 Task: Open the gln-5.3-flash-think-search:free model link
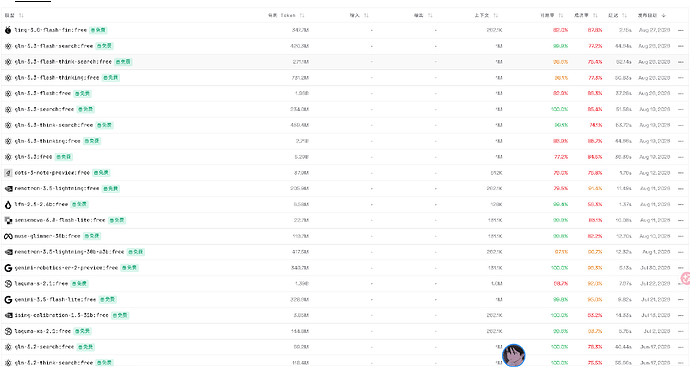[x=63, y=62]
